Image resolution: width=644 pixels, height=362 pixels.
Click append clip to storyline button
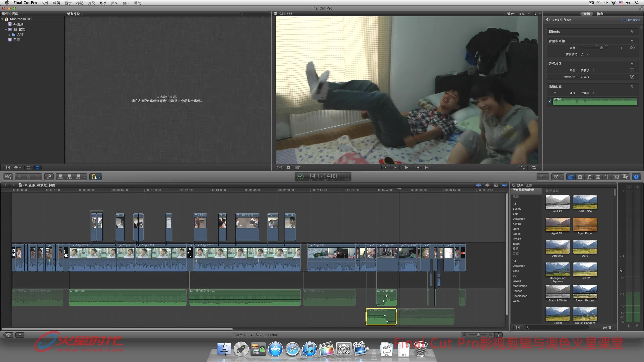click(78, 177)
